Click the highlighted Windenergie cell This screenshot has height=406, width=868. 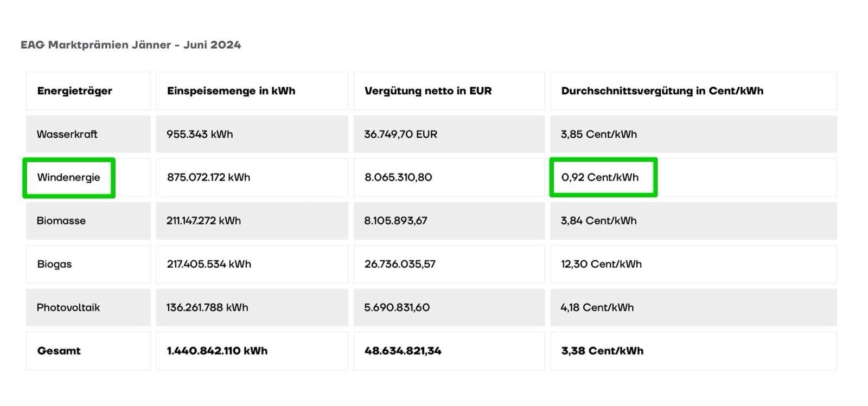69,178
